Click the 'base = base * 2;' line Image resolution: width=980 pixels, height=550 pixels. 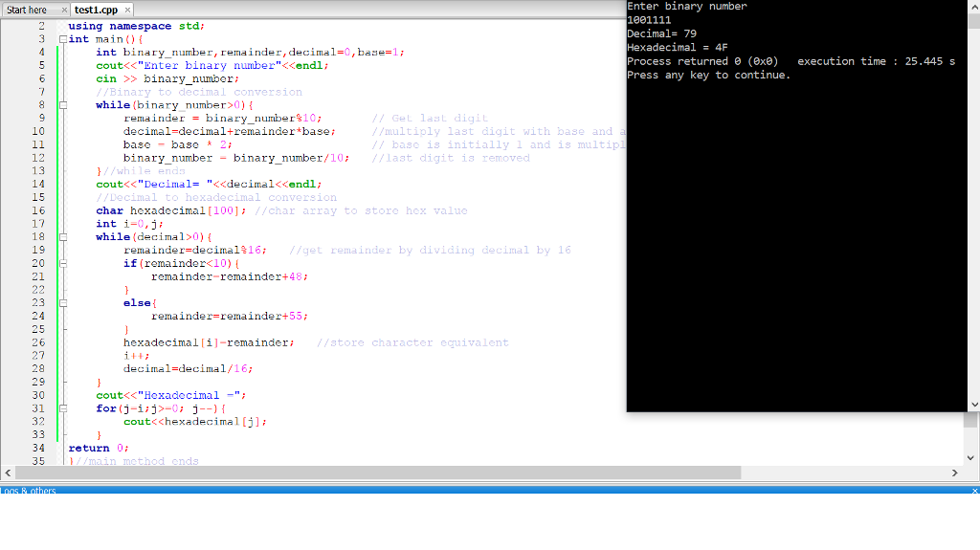pyautogui.click(x=178, y=144)
